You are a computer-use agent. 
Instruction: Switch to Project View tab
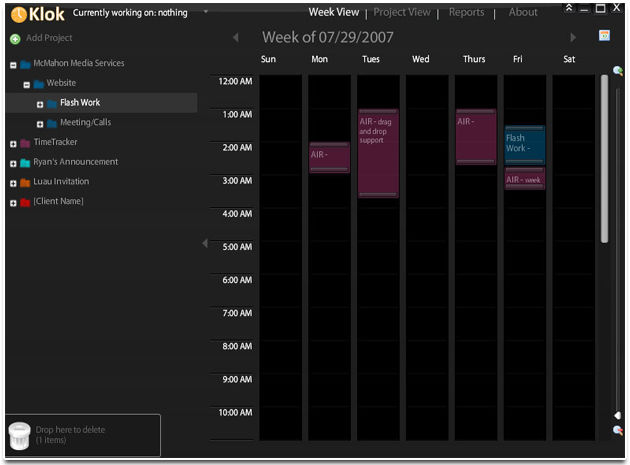[402, 12]
